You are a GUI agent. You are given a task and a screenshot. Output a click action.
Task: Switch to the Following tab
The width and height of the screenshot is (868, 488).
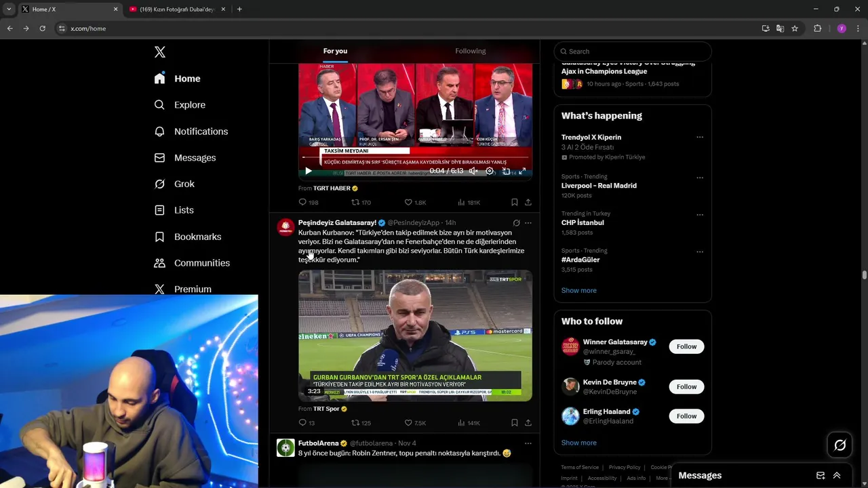(x=471, y=51)
